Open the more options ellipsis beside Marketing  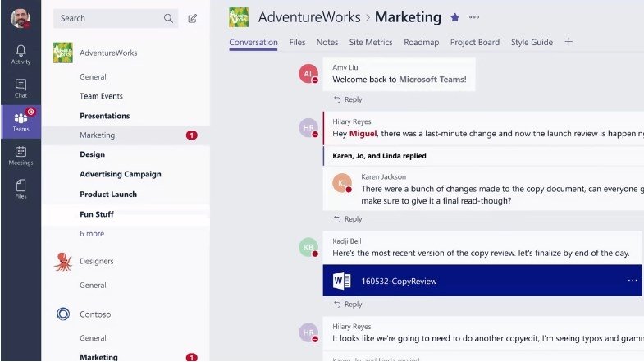pyautogui.click(x=474, y=17)
